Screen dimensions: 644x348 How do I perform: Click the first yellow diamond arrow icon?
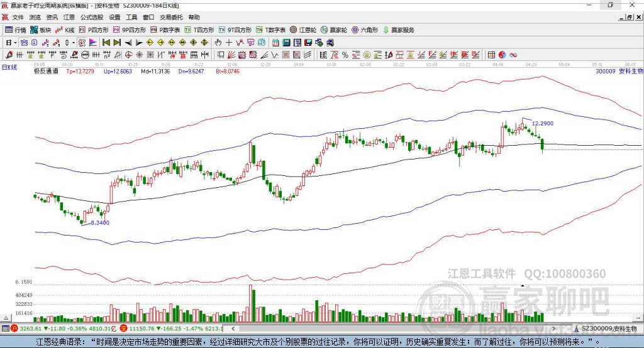(x=150, y=42)
